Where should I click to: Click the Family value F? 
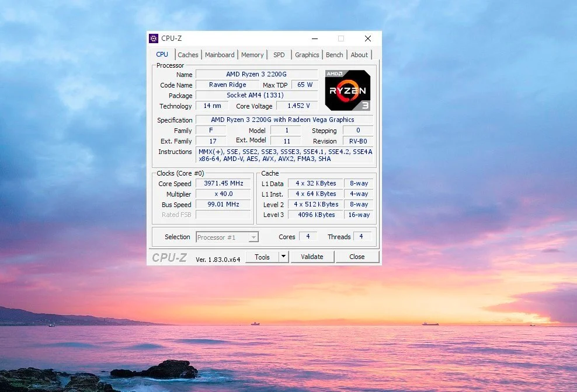coord(211,130)
